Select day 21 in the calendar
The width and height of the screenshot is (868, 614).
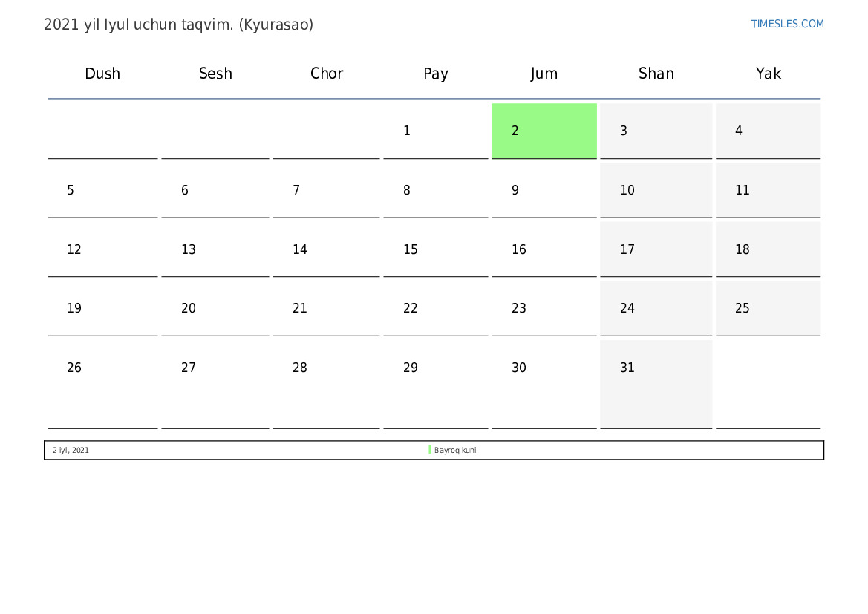coord(327,308)
